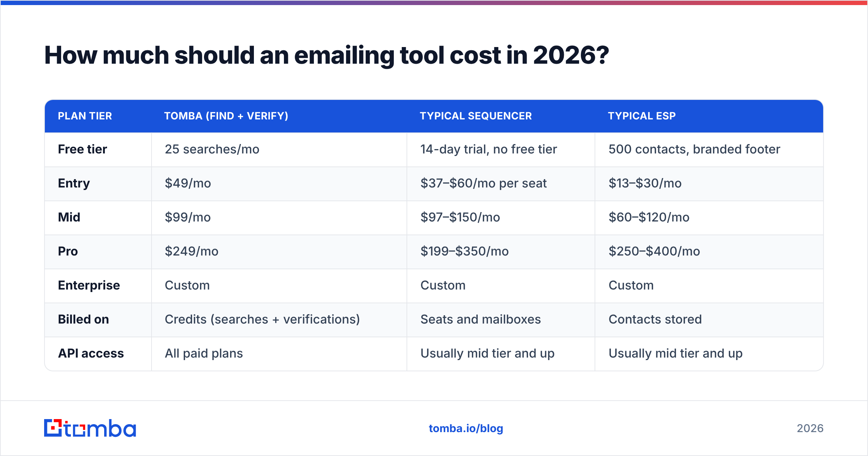Select the 'TYPICAL SEQUENCER' column header
Screen dimensions: 868x456
pyautogui.click(x=476, y=116)
